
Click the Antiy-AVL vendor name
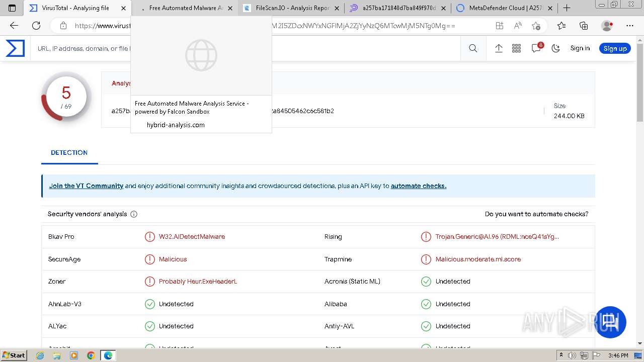(x=340, y=326)
